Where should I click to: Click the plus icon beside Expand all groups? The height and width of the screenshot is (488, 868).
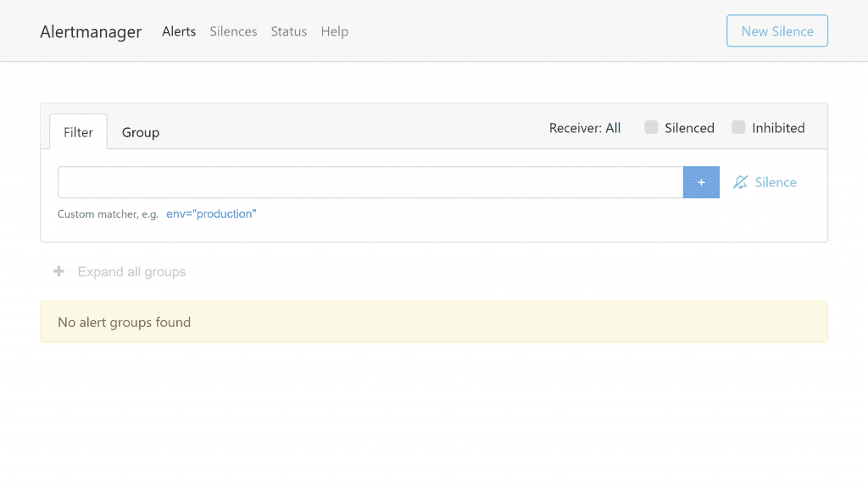(x=58, y=272)
